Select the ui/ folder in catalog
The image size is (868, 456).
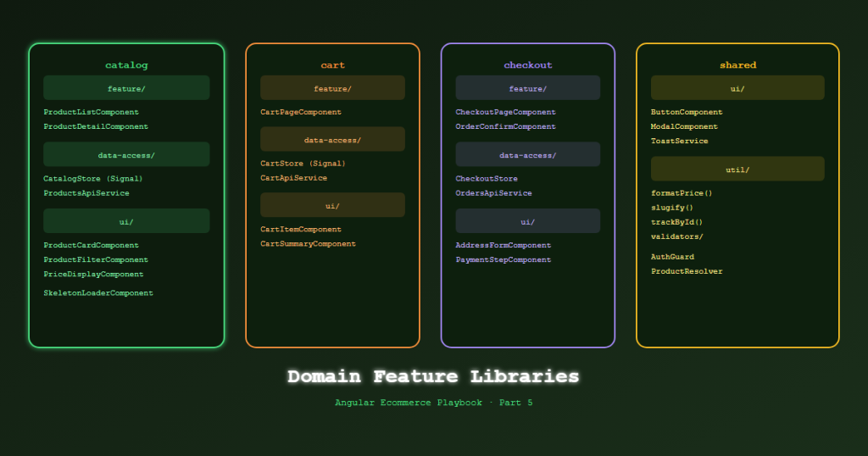(x=126, y=221)
